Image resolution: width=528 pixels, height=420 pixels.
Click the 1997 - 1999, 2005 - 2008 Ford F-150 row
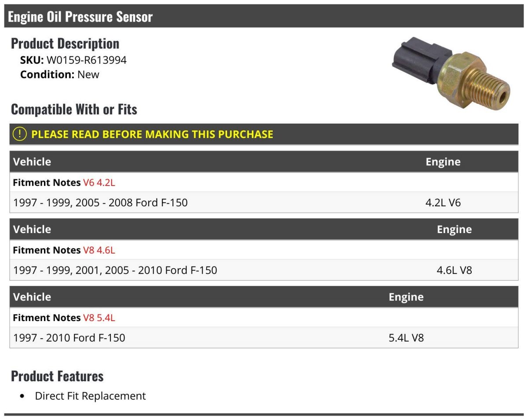click(x=264, y=202)
